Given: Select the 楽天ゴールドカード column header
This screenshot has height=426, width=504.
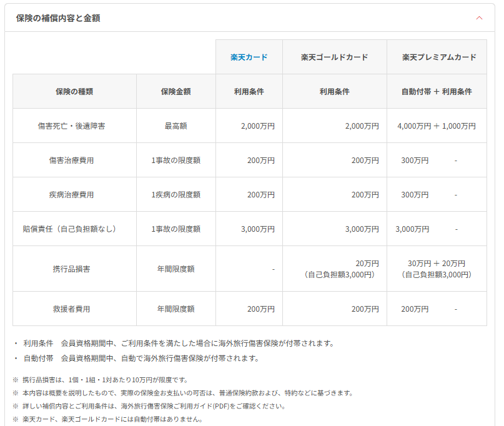Looking at the screenshot, I should coord(334,57).
